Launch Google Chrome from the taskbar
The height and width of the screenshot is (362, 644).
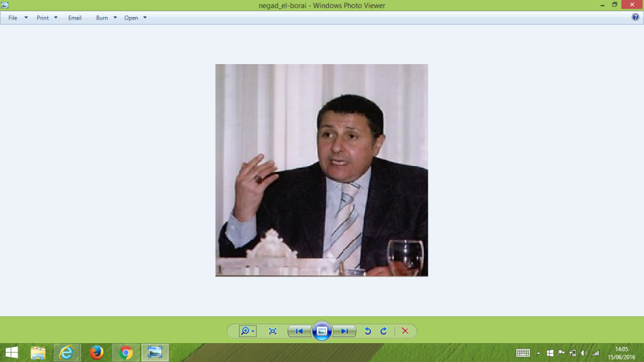point(126,353)
